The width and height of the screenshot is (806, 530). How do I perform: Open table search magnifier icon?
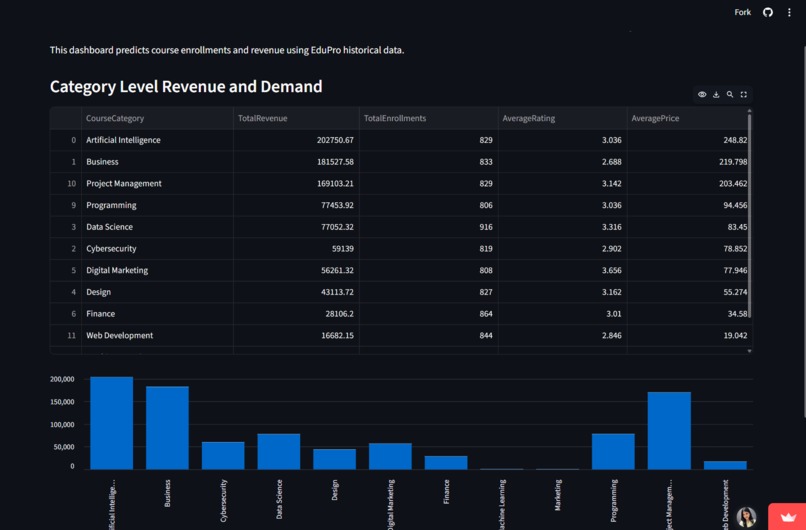coord(729,95)
